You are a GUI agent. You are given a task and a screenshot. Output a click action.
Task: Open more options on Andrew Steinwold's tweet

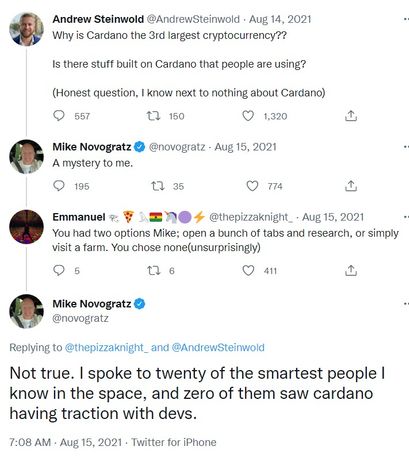pyautogui.click(x=406, y=19)
